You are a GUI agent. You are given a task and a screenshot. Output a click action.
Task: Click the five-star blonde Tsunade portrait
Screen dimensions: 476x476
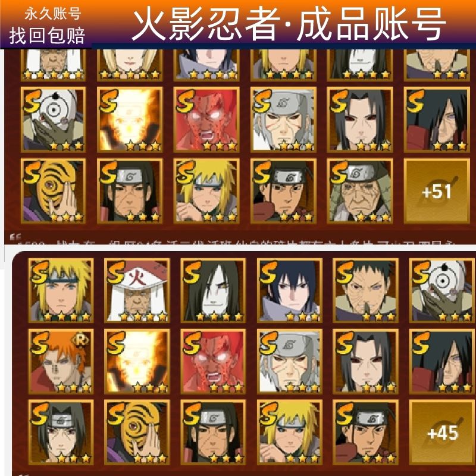(x=130, y=65)
